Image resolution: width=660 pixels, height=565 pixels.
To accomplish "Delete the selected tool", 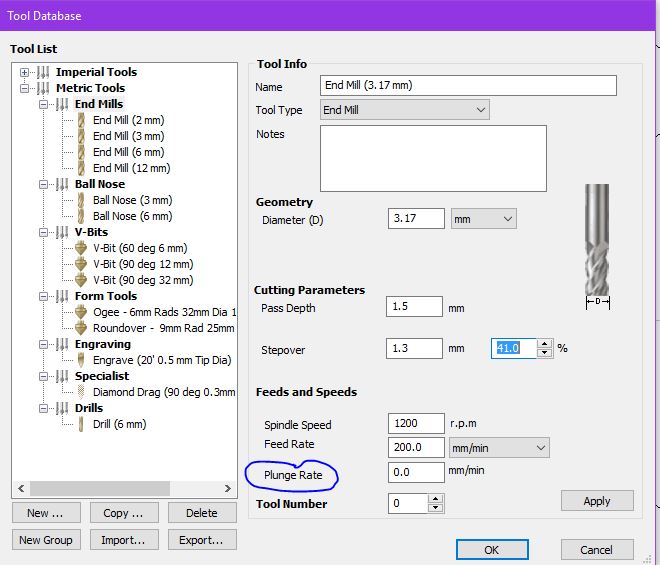I will (x=202, y=513).
